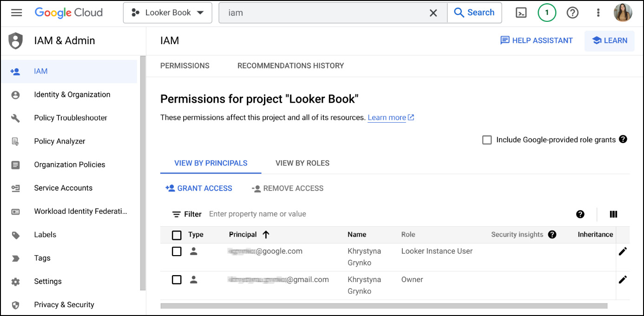
Task: Click the Security insights help icon
Action: coord(552,235)
